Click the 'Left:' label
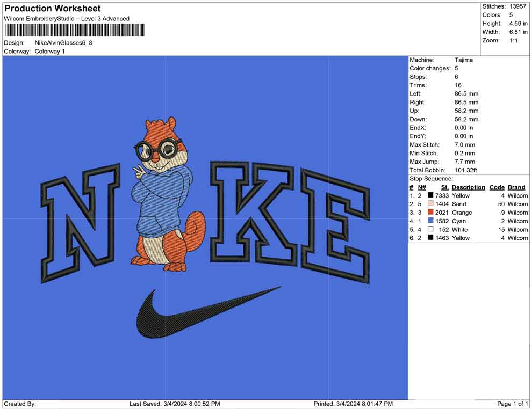 415,93
